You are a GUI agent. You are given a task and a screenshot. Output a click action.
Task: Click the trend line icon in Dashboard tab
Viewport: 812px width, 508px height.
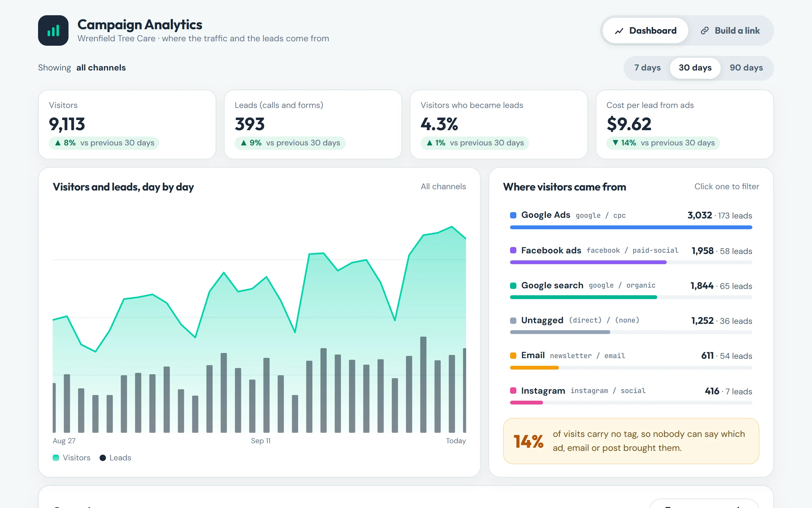tap(619, 31)
